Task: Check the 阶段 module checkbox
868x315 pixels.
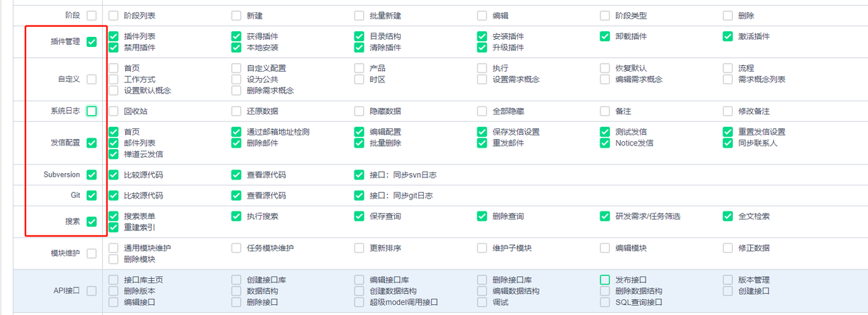Action: 91,15
